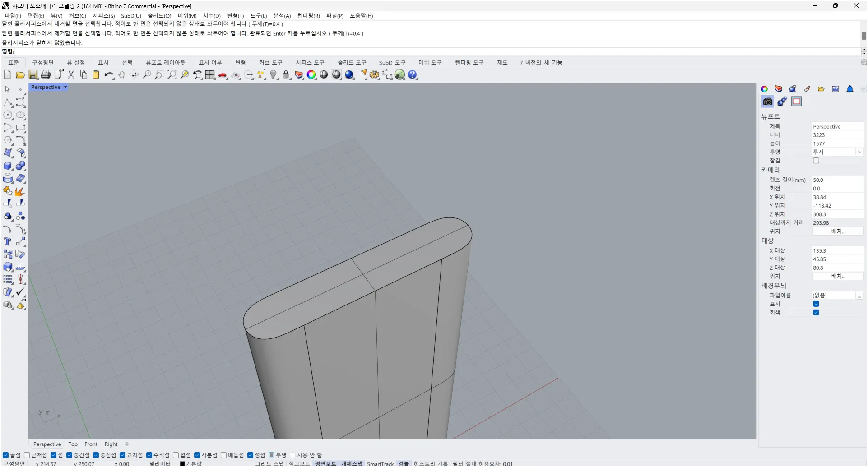
Task: Click the Cut scissors icon
Action: pyautogui.click(x=71, y=75)
